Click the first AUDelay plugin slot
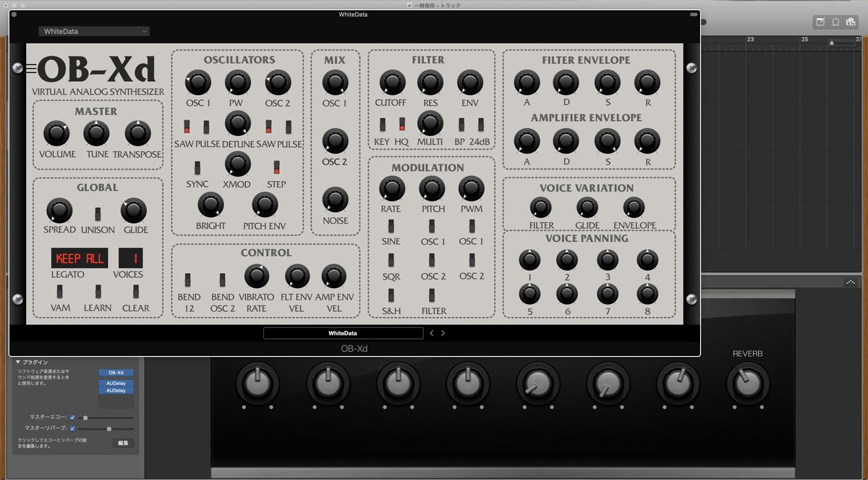 tap(116, 382)
